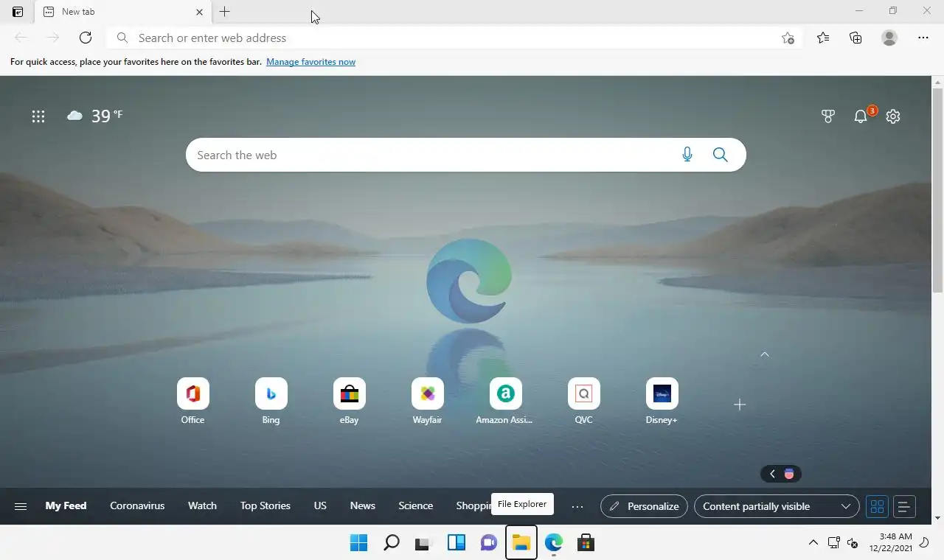
Task: Open the Collections icon
Action: (855, 38)
